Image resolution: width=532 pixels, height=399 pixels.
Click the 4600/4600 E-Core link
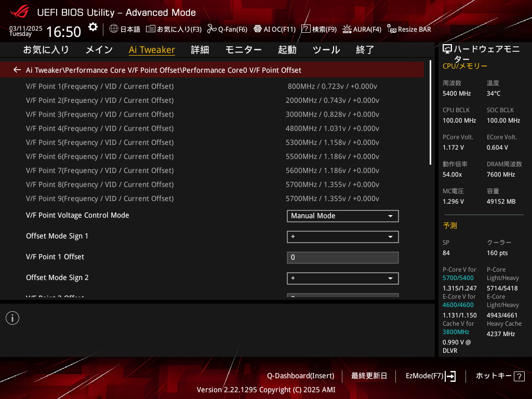pos(458,305)
